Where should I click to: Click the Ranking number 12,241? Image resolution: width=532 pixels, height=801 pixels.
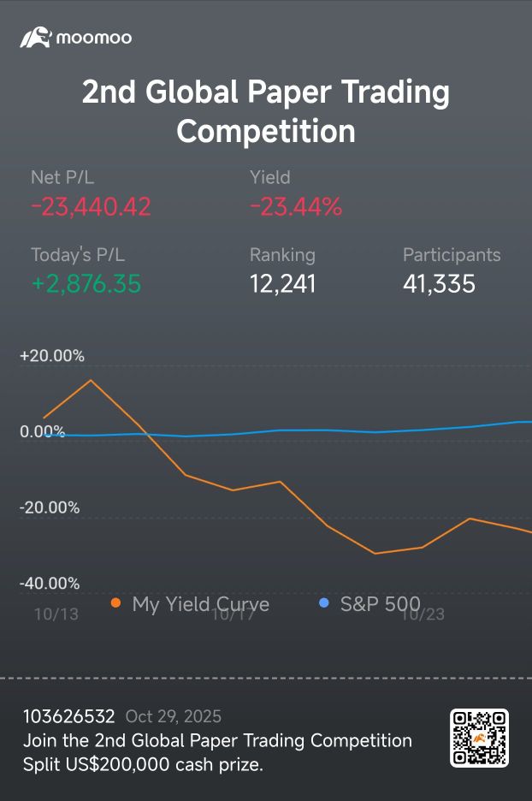tap(283, 283)
